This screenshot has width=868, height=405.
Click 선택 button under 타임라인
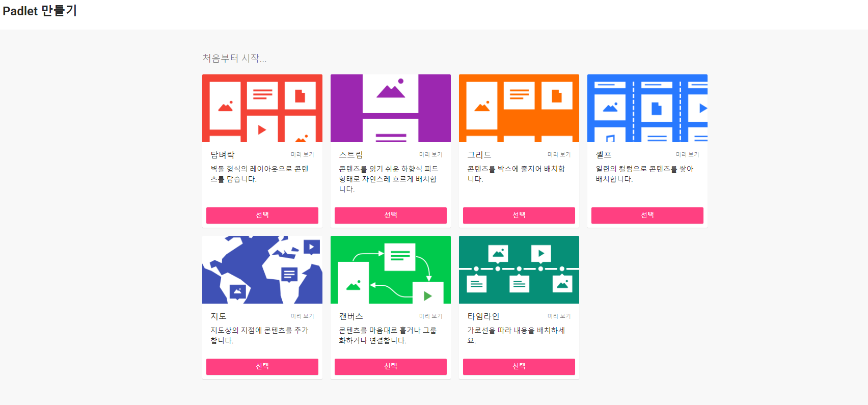pyautogui.click(x=519, y=366)
